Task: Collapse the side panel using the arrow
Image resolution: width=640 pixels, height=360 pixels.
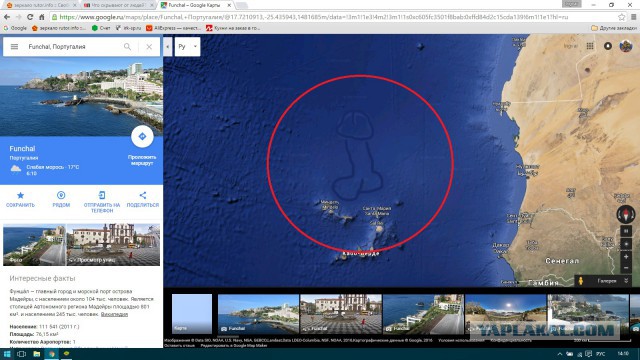Action: click(167, 47)
